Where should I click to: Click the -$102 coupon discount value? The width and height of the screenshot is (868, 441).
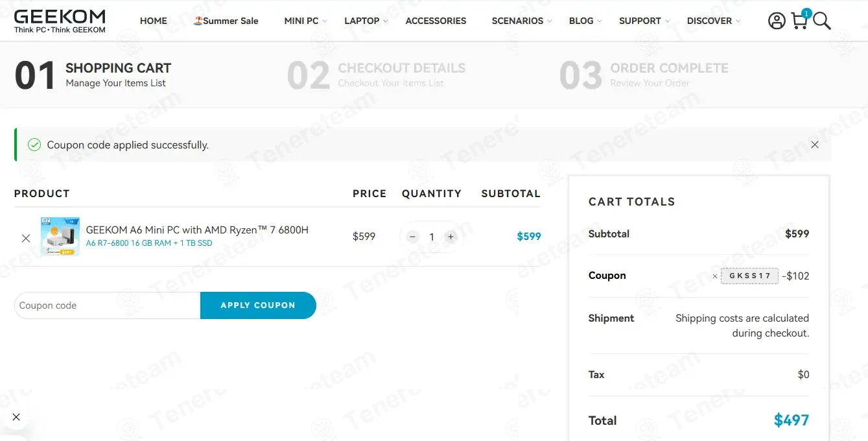pyautogui.click(x=795, y=276)
